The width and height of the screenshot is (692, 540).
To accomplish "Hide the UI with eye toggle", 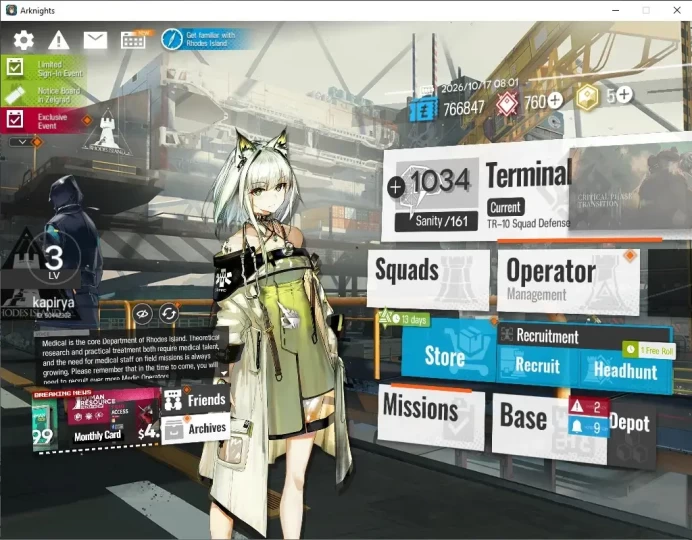I will pos(142,314).
